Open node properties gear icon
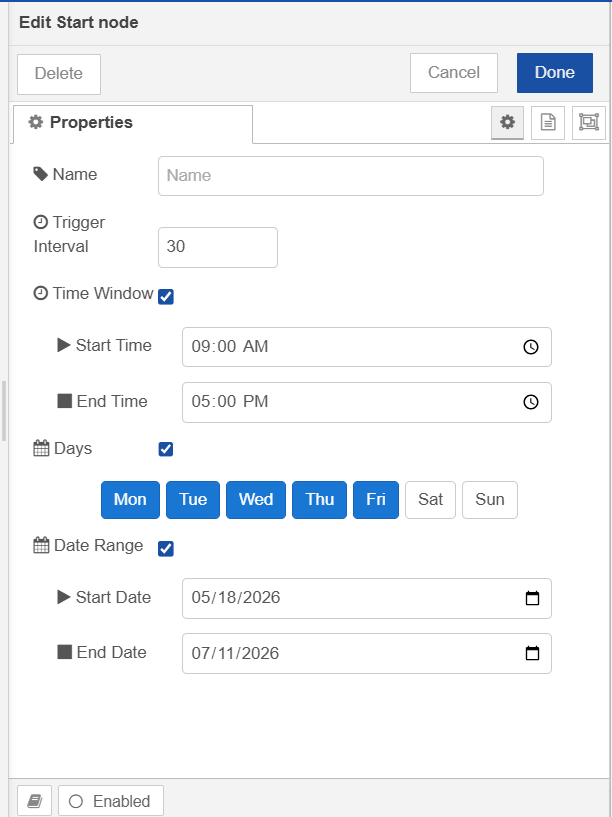This screenshot has height=817, width=612. (x=507, y=123)
